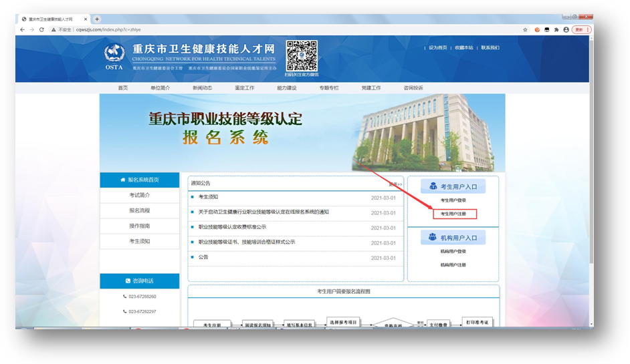Click the address bar URL field
The width and height of the screenshot is (630, 364).
point(268,30)
